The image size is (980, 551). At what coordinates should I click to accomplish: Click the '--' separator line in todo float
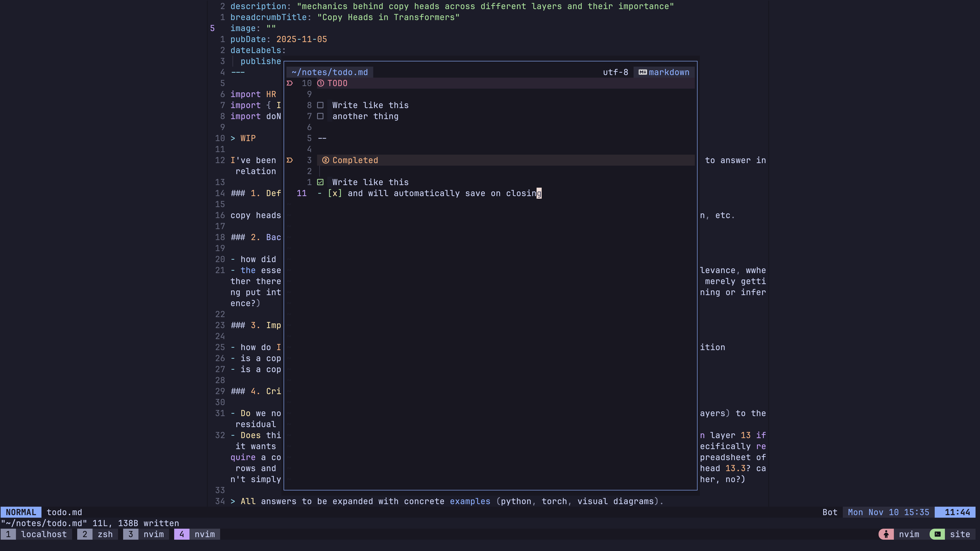coord(322,138)
